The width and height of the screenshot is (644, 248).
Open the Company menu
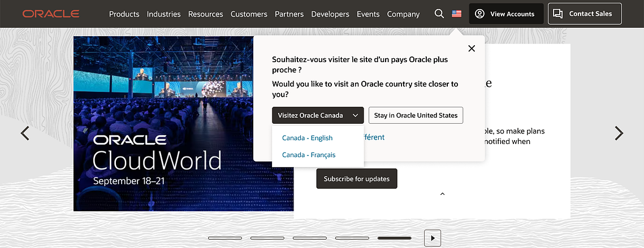[x=403, y=14]
